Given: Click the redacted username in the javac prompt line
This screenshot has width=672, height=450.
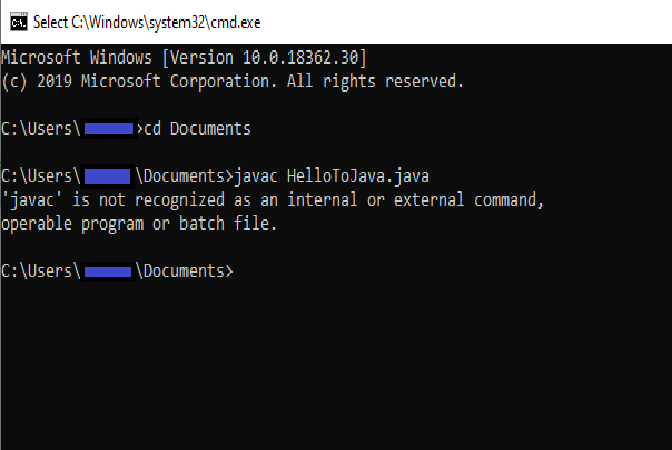Looking at the screenshot, I should (x=108, y=176).
